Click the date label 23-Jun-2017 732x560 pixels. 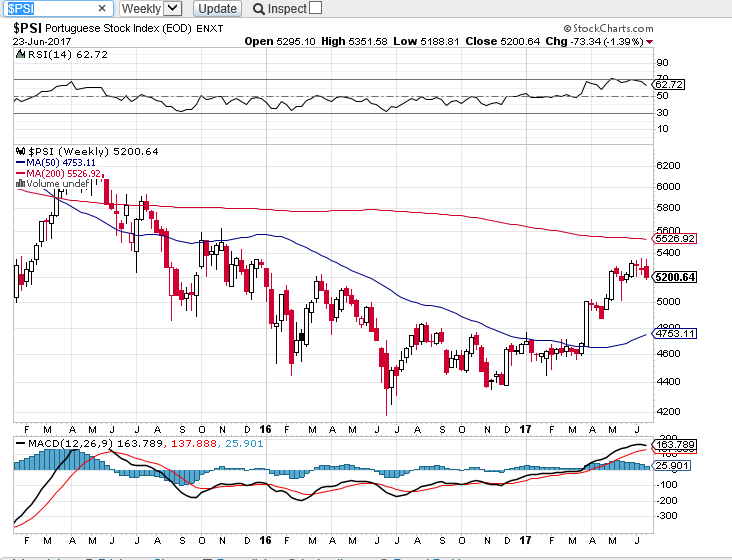point(42,42)
